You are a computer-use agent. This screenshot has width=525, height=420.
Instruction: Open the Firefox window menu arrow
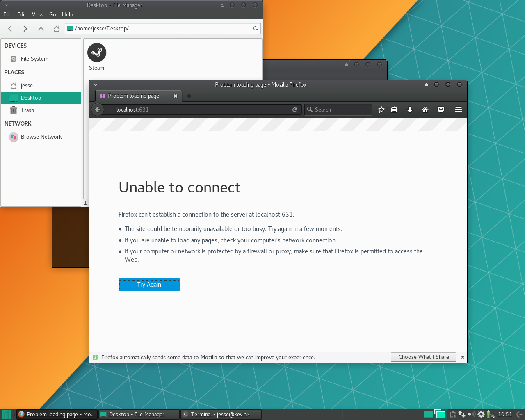(x=96, y=85)
